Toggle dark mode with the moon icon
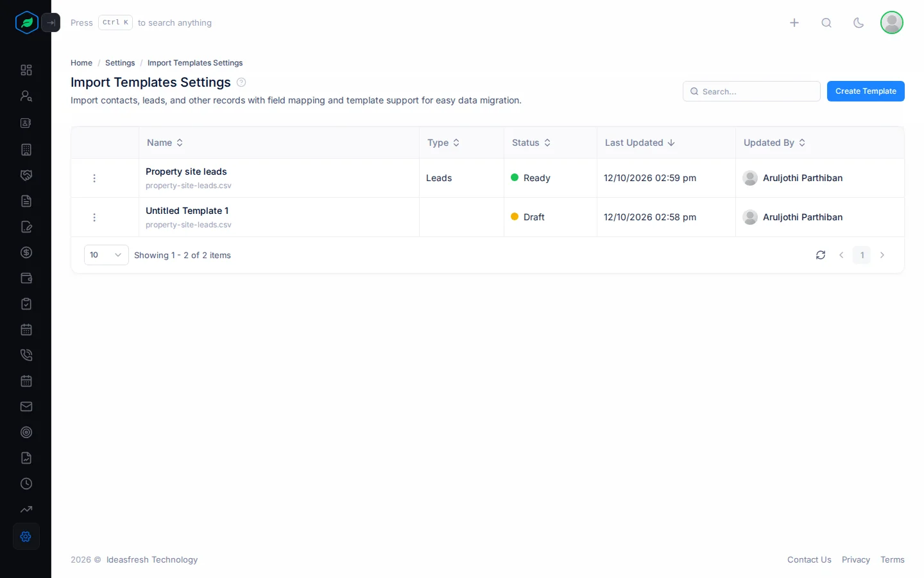 pos(859,22)
